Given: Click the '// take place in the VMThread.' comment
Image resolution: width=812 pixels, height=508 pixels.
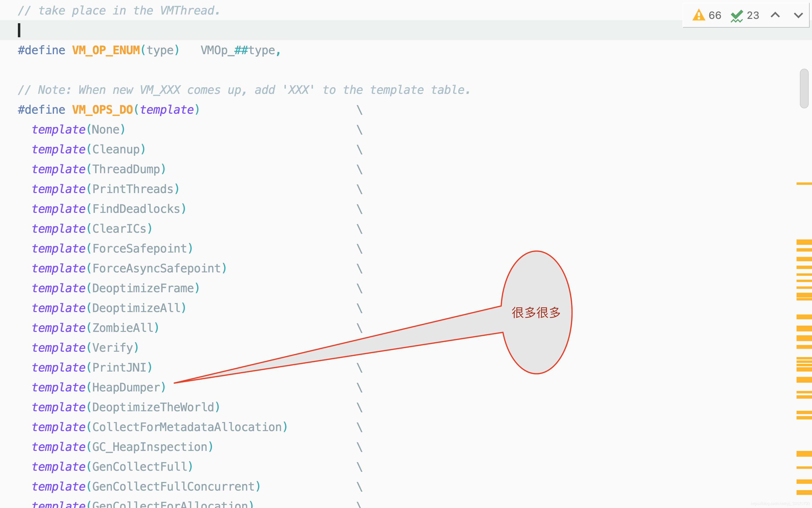Looking at the screenshot, I should click(119, 11).
